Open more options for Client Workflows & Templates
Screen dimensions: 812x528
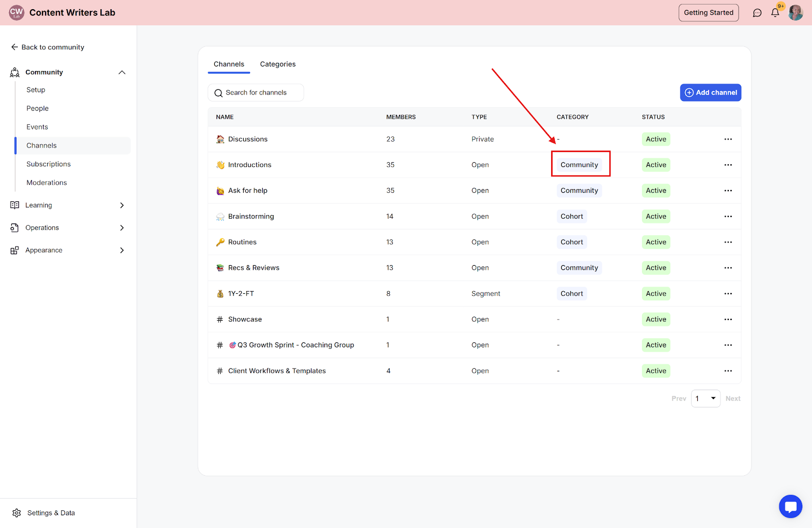click(728, 371)
